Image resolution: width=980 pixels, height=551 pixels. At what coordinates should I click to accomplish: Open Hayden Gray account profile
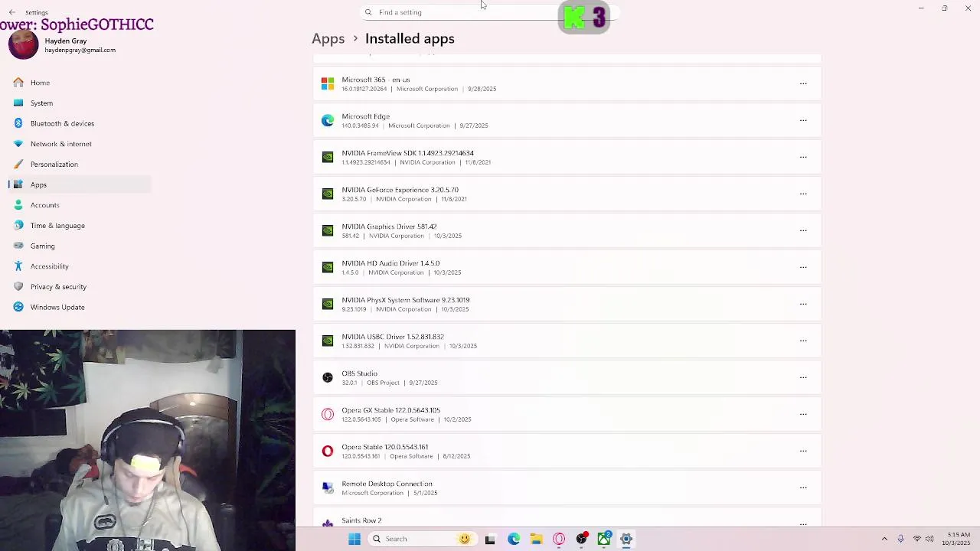tap(80, 45)
